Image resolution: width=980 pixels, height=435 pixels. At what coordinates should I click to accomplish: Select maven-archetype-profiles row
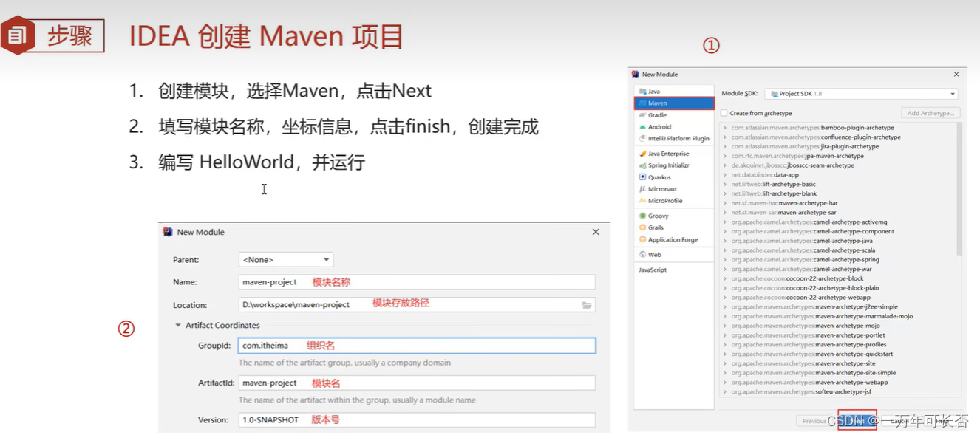pos(838,344)
